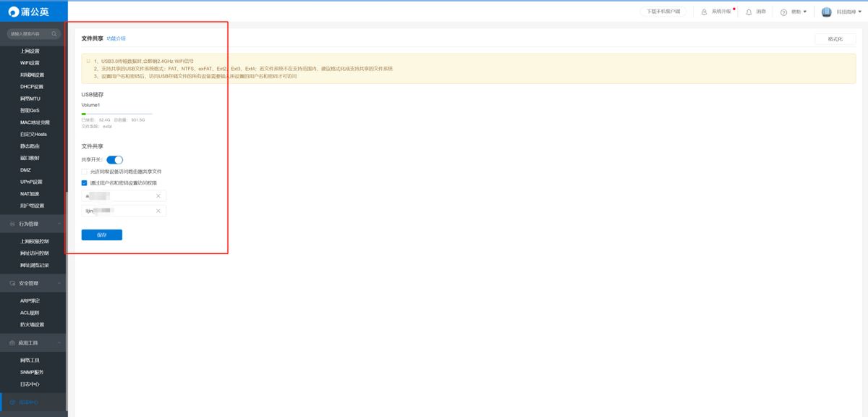Viewport: 868px width, 417px height.
Task: Click the magnifier icon in sidebar search
Action: [54, 34]
